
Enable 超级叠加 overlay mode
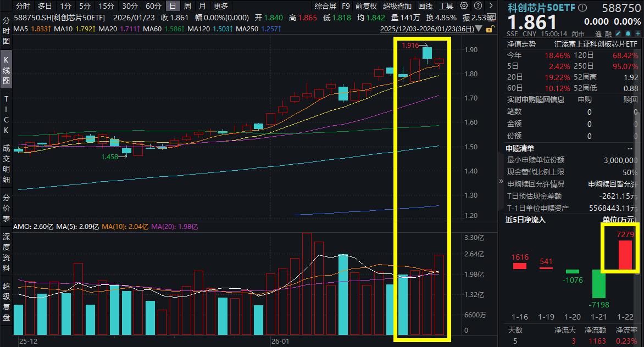click(397, 6)
